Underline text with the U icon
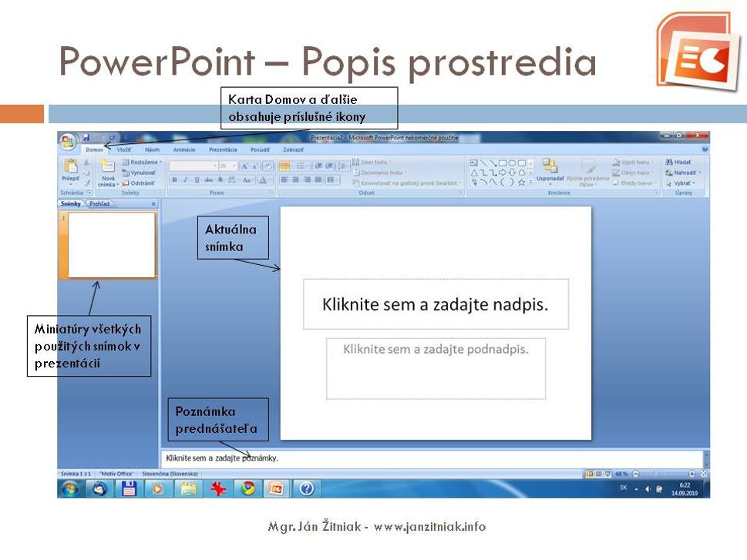This screenshot has height=560, width=747. pyautogui.click(x=197, y=180)
